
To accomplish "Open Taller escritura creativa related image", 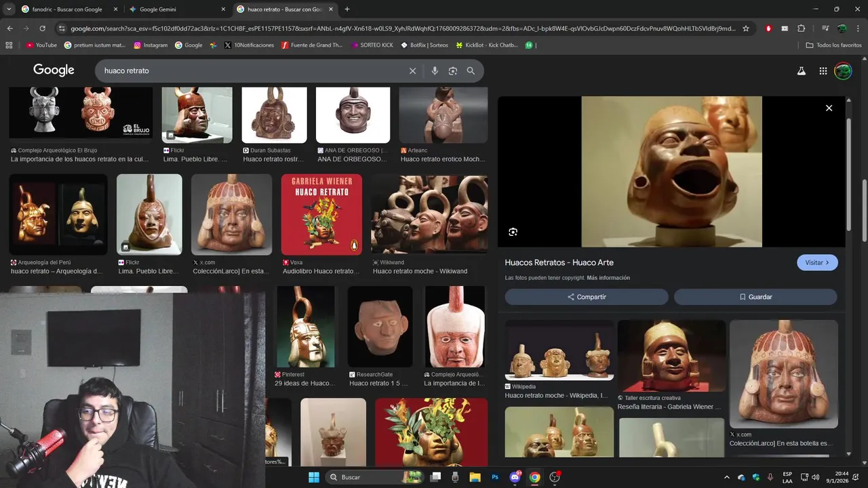I will [671, 356].
